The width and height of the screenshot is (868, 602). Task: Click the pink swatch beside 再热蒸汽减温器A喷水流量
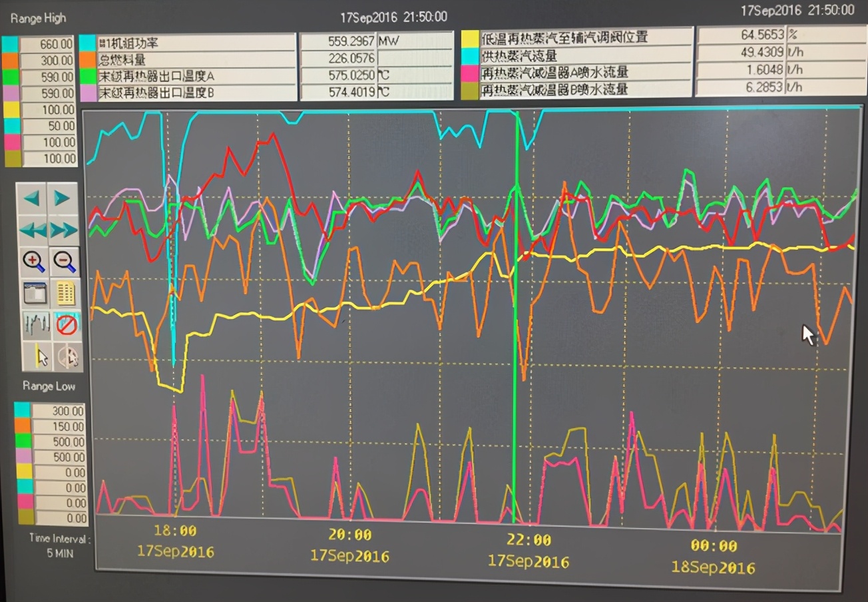[x=470, y=73]
